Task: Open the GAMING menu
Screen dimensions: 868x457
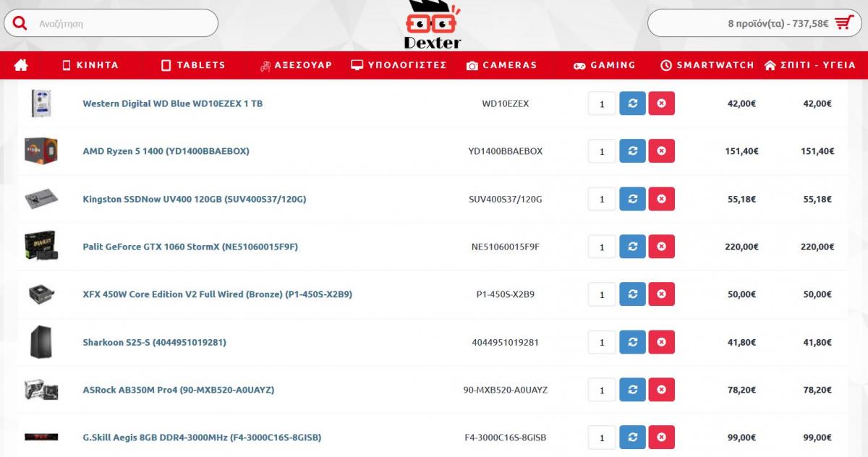Action: tap(605, 65)
